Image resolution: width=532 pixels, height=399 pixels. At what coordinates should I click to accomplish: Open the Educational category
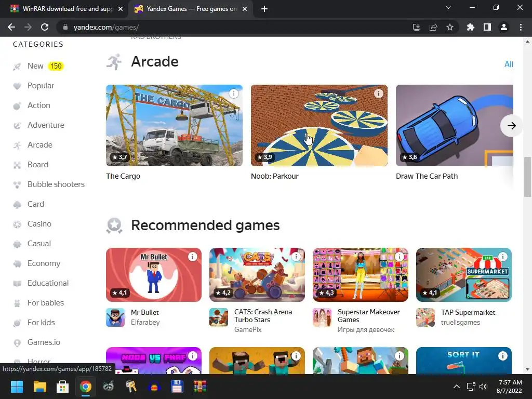pyautogui.click(x=48, y=283)
